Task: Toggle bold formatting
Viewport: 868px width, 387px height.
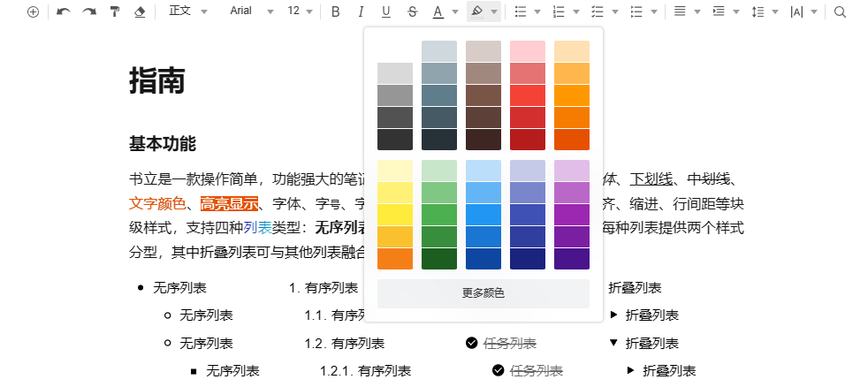Action: pyautogui.click(x=335, y=11)
